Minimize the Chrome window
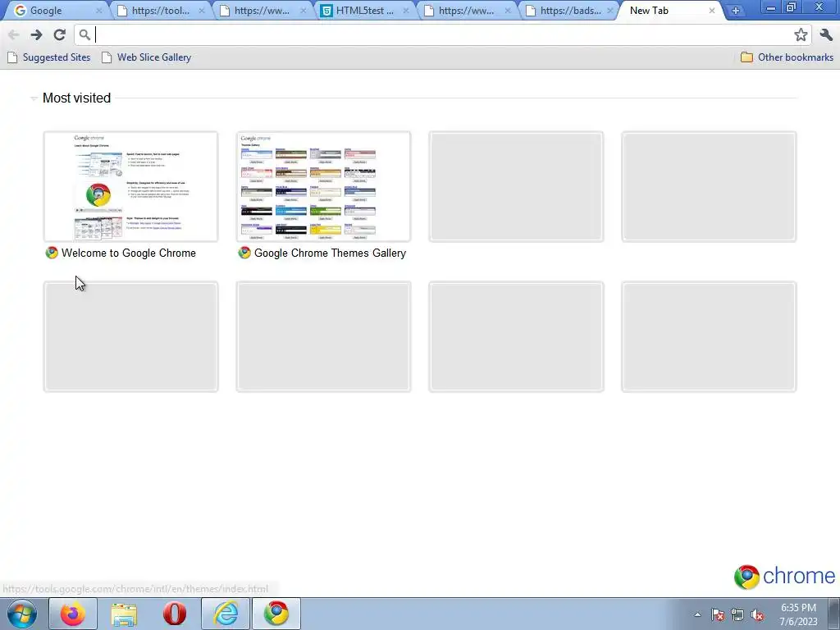 tap(771, 7)
